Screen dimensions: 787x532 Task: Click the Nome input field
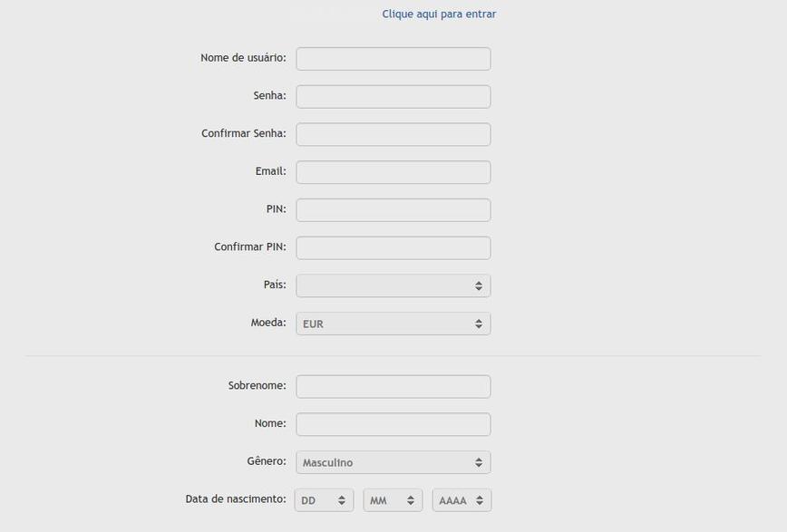tap(393, 423)
